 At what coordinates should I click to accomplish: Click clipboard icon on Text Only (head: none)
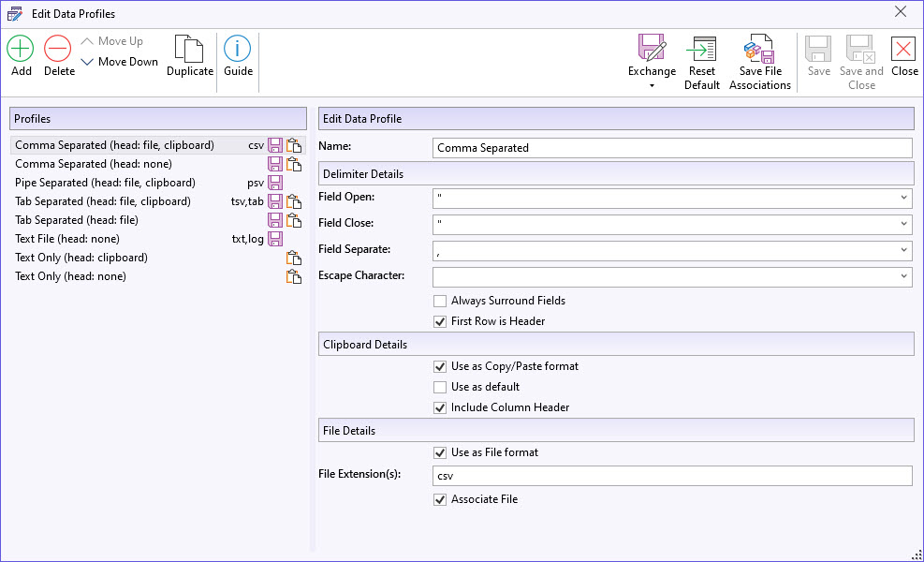(294, 276)
